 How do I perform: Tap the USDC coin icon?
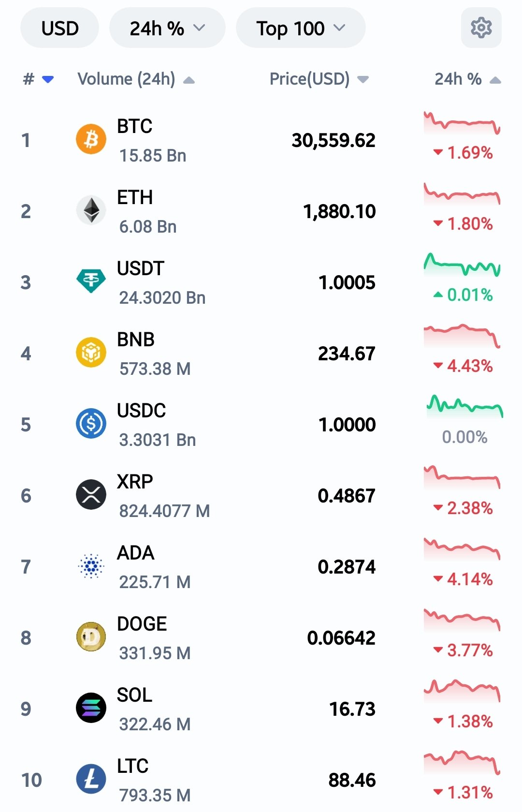pyautogui.click(x=91, y=424)
